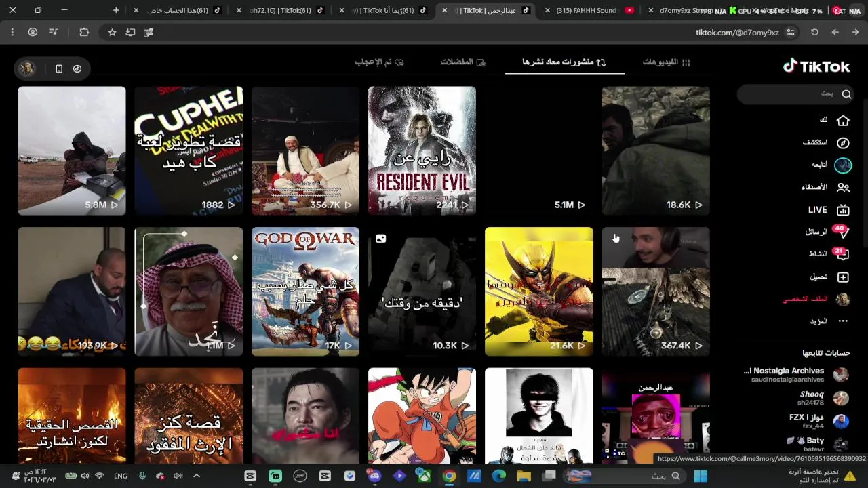Open Chrome three-dots menu
This screenshot has height=488, width=868.
(12, 32)
